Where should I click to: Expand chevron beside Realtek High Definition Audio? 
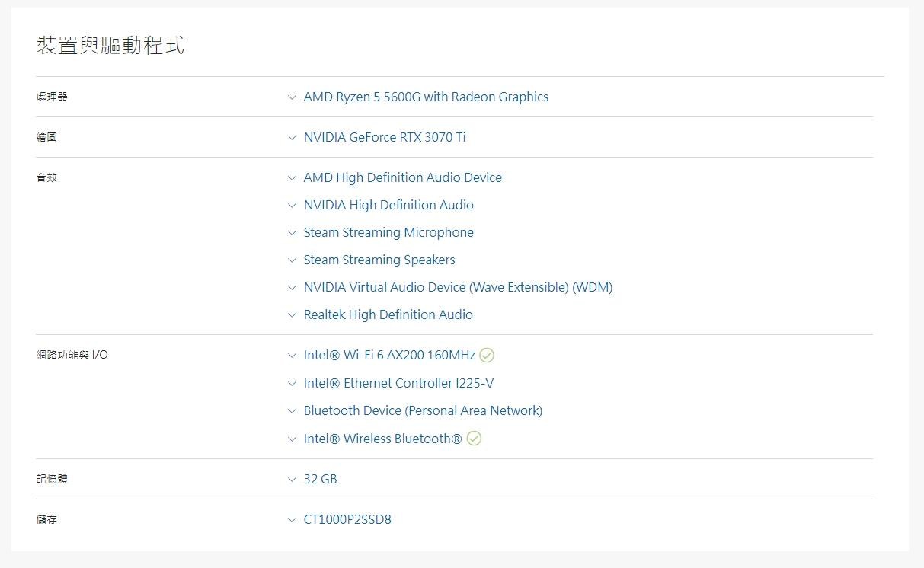click(292, 315)
